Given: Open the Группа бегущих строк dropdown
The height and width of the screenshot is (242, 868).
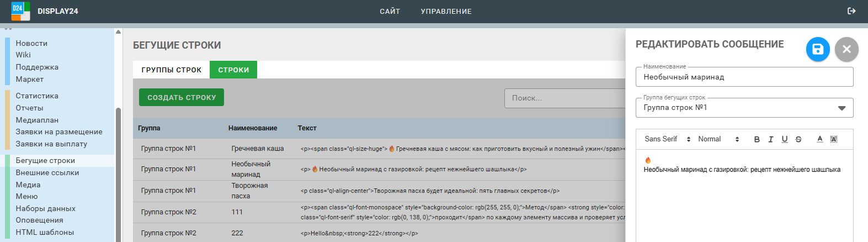Looking at the screenshot, I should (x=744, y=108).
